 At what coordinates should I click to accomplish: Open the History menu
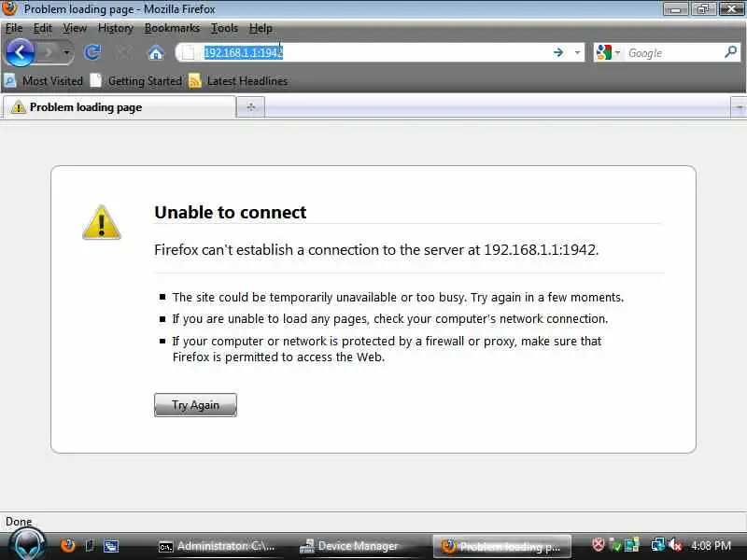[x=115, y=28]
